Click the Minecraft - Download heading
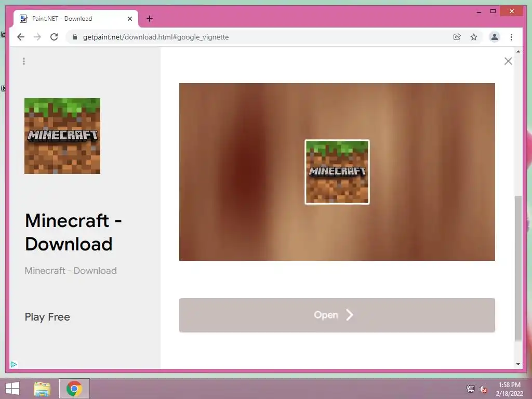 [73, 232]
